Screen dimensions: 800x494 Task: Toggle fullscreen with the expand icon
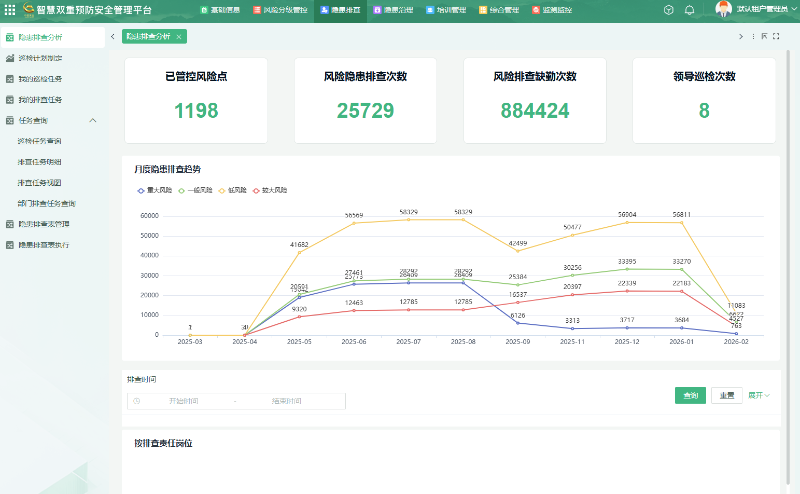pos(776,36)
